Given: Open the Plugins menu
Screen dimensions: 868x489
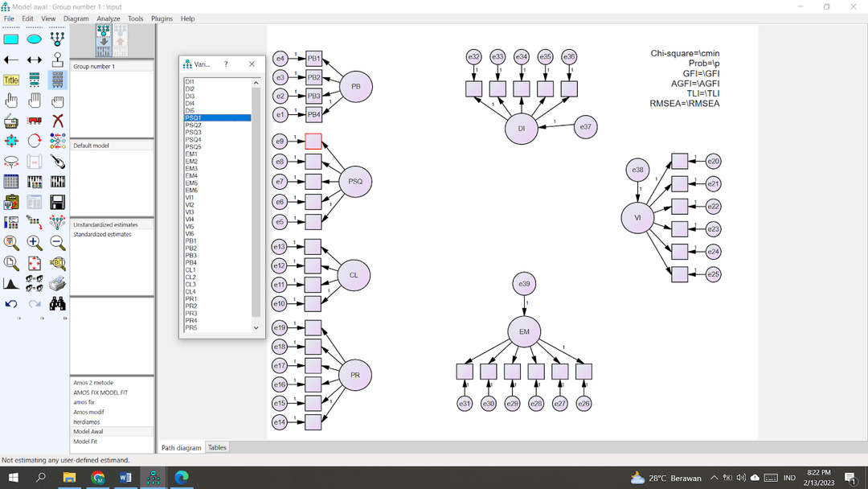Looking at the screenshot, I should 162,18.
